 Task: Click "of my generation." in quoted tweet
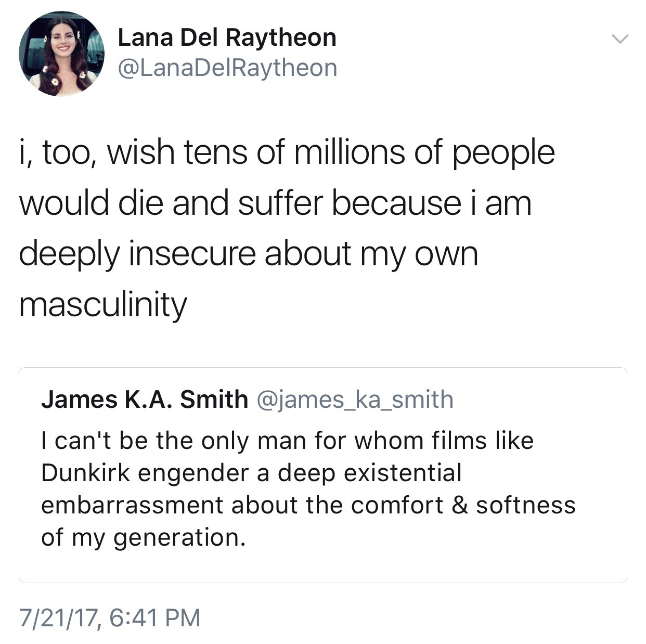143,537
